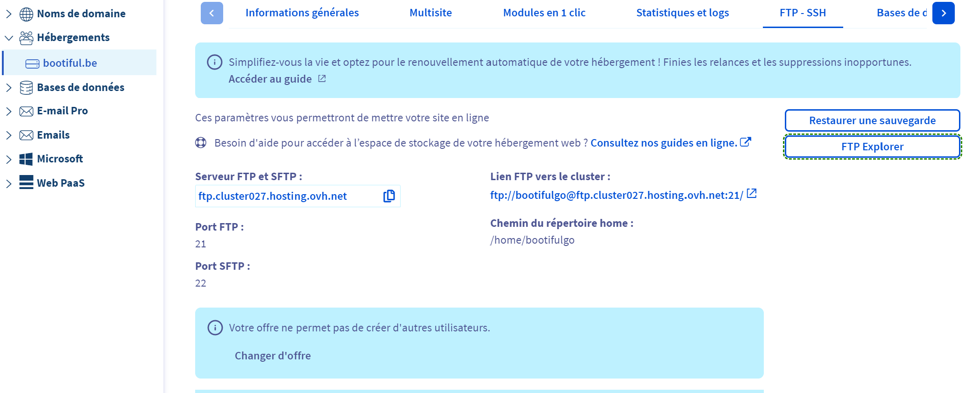The image size is (980, 393).
Task: Click external link icon beside FTP cluster link
Action: pos(751,194)
